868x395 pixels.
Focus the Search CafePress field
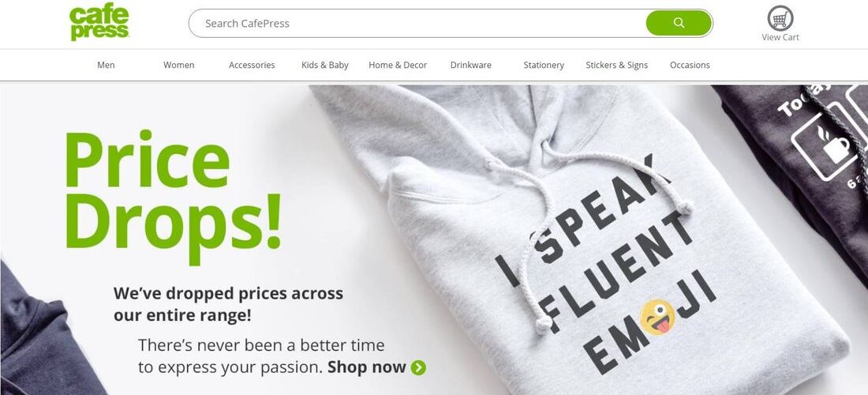[x=418, y=23]
